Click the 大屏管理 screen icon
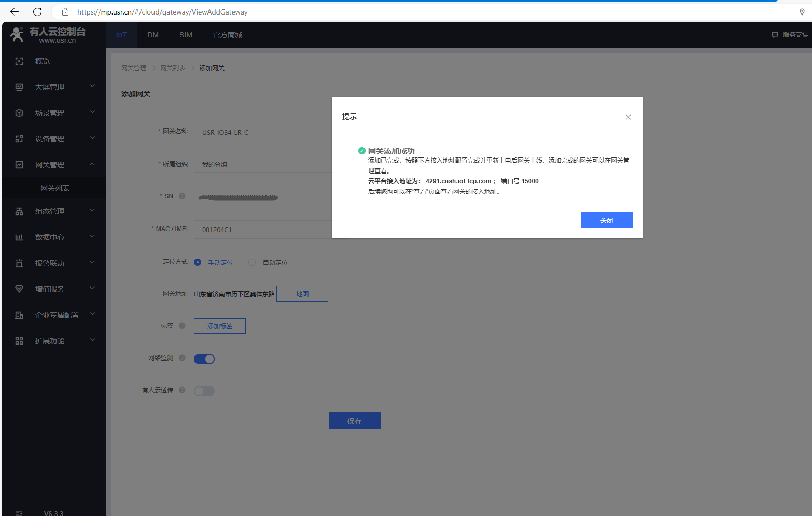812x516 pixels. [x=19, y=87]
